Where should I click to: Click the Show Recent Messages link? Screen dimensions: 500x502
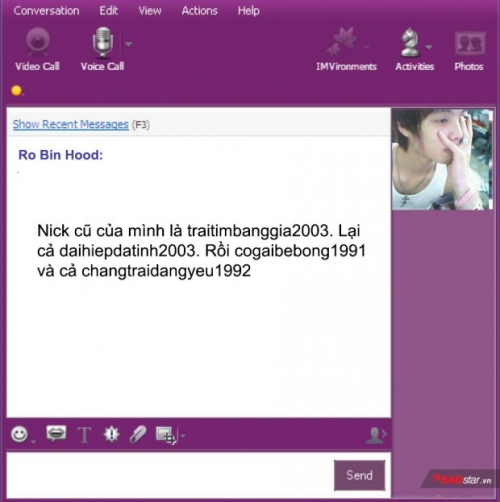click(71, 124)
